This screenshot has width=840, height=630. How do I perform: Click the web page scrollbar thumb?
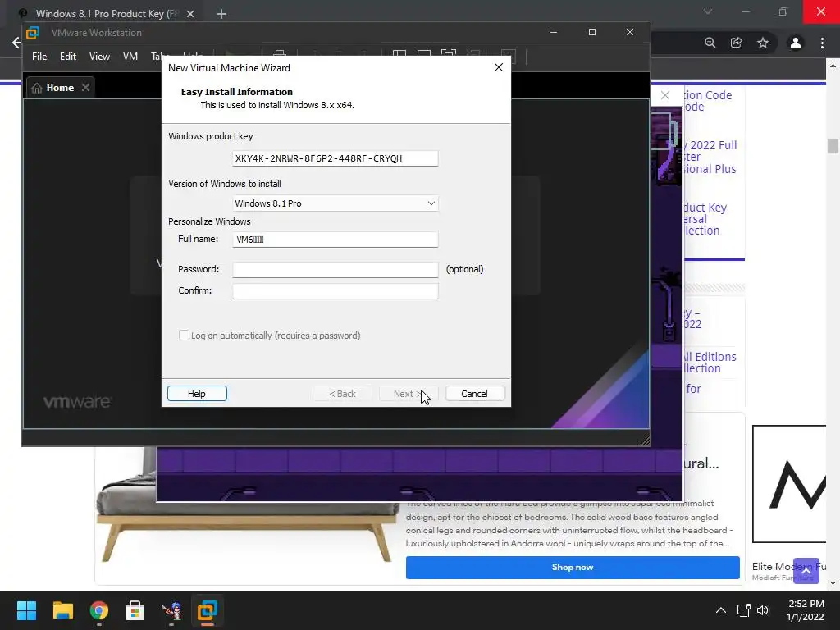tap(833, 146)
